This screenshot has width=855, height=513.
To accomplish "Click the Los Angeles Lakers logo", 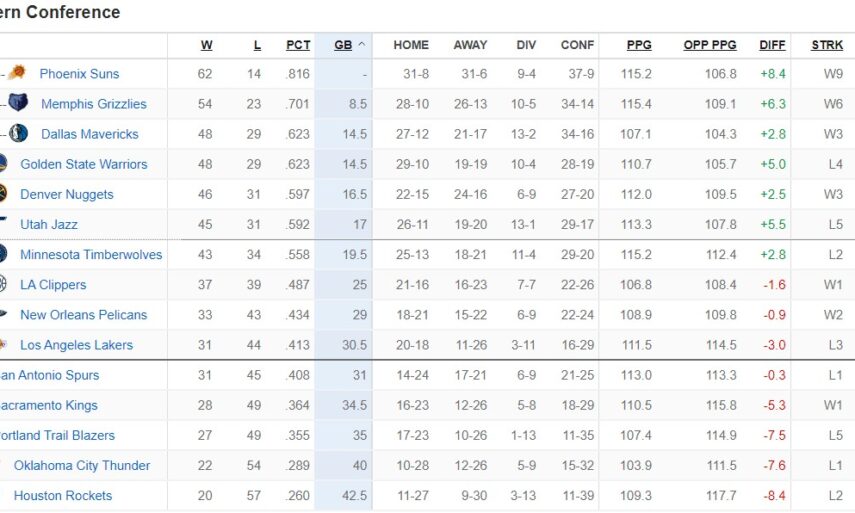I will [x=4, y=345].
